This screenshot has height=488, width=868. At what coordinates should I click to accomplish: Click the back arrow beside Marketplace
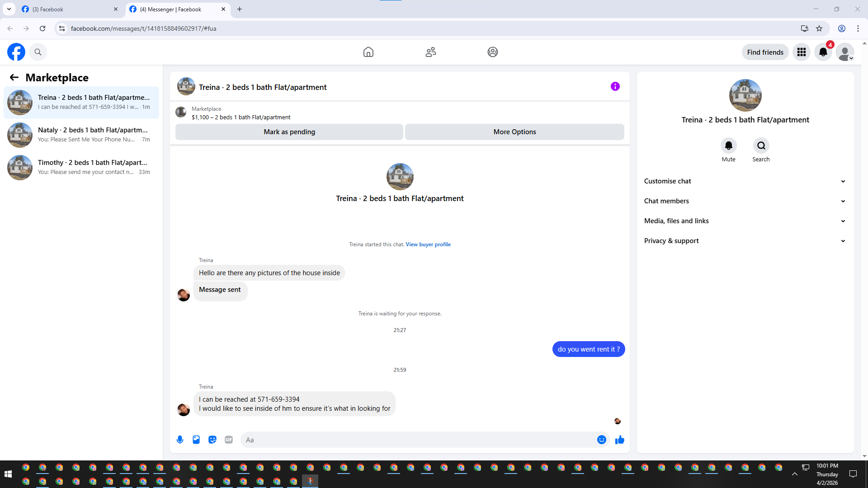(x=14, y=77)
